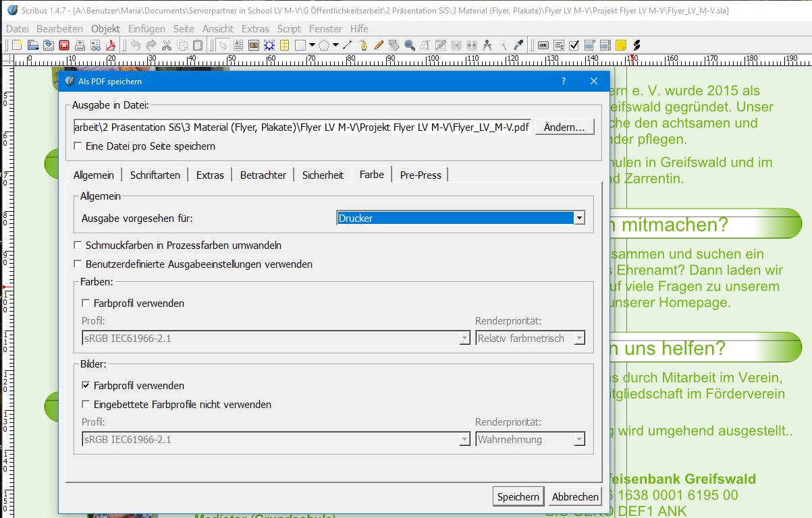The width and height of the screenshot is (812, 518).
Task: Click the Speichern button
Action: pyautogui.click(x=518, y=497)
